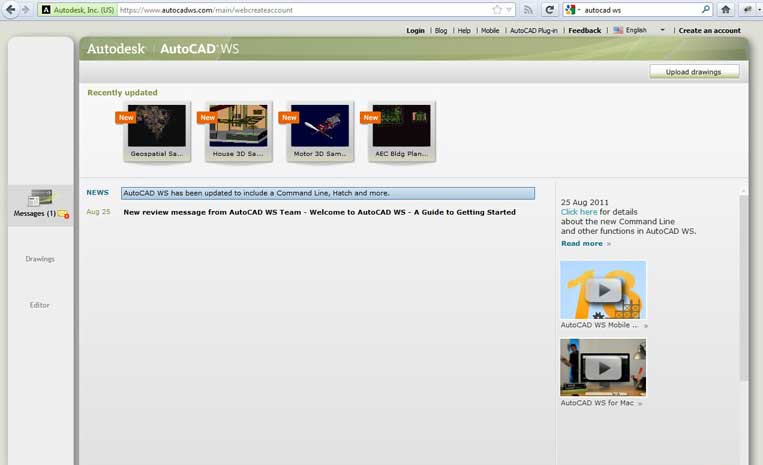Click the Read more link
Screen dimensions: 763x465
[582, 243]
